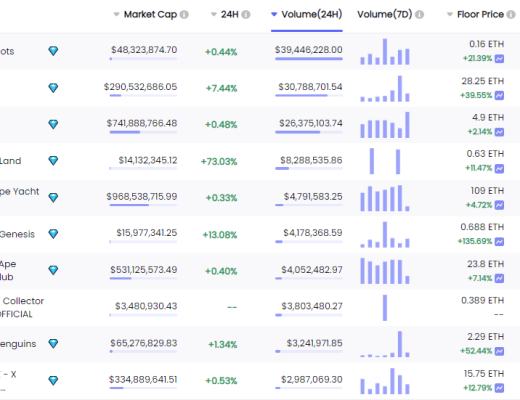
Task: Click market cap $531,125,573.49
Action: tap(144, 269)
